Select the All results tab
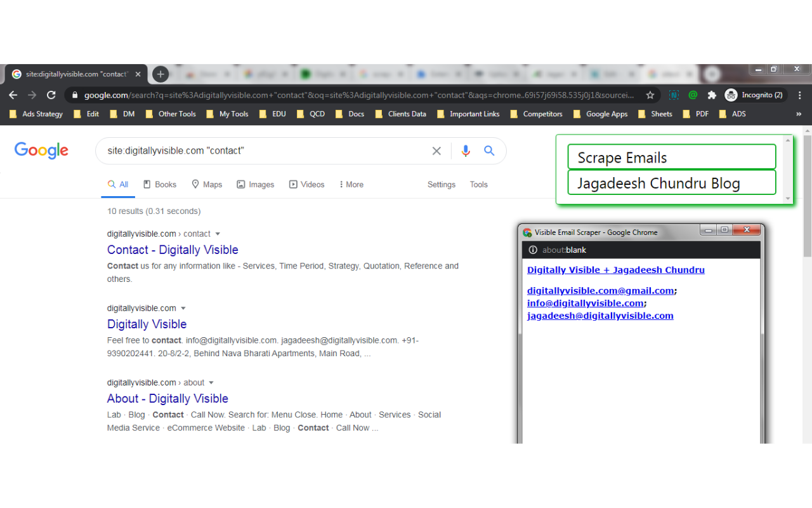The width and height of the screenshot is (812, 508). [118, 185]
